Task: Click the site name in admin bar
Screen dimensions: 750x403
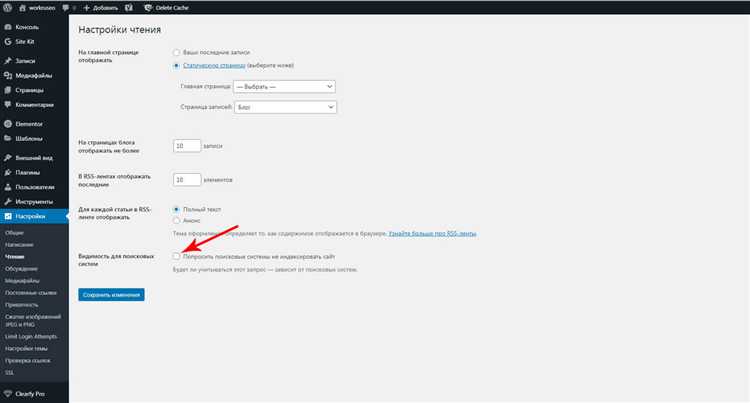Action: [x=42, y=8]
